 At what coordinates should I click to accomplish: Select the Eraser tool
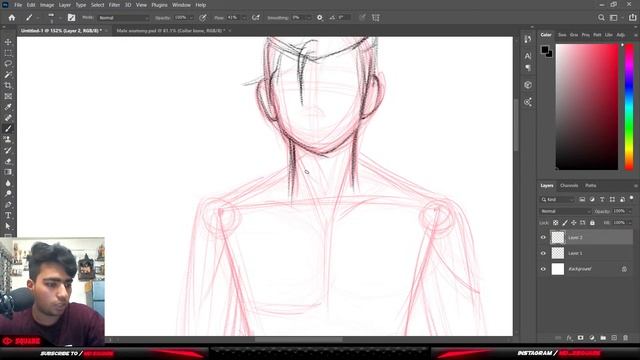click(x=8, y=161)
